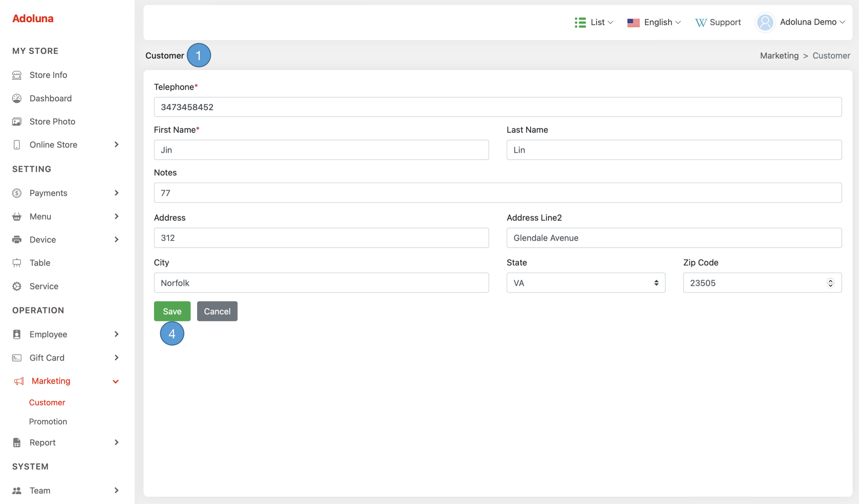The image size is (859, 504).
Task: Click the Team people icon
Action: point(17,490)
